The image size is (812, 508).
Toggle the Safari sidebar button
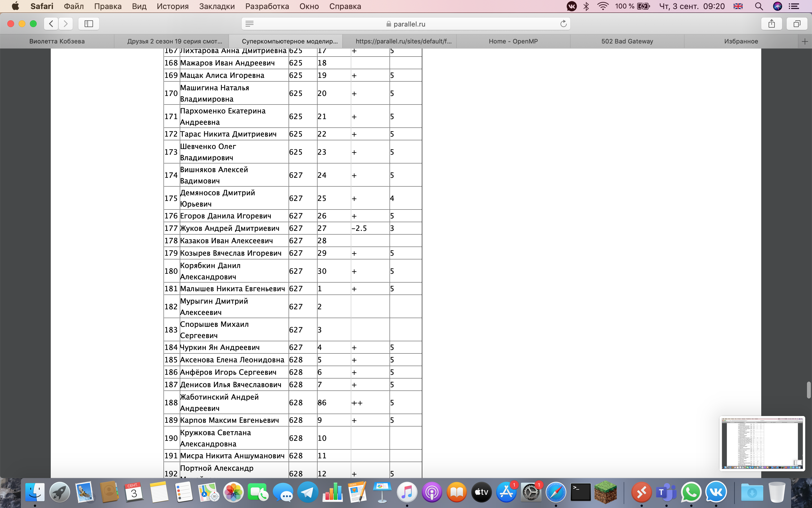pos(89,23)
